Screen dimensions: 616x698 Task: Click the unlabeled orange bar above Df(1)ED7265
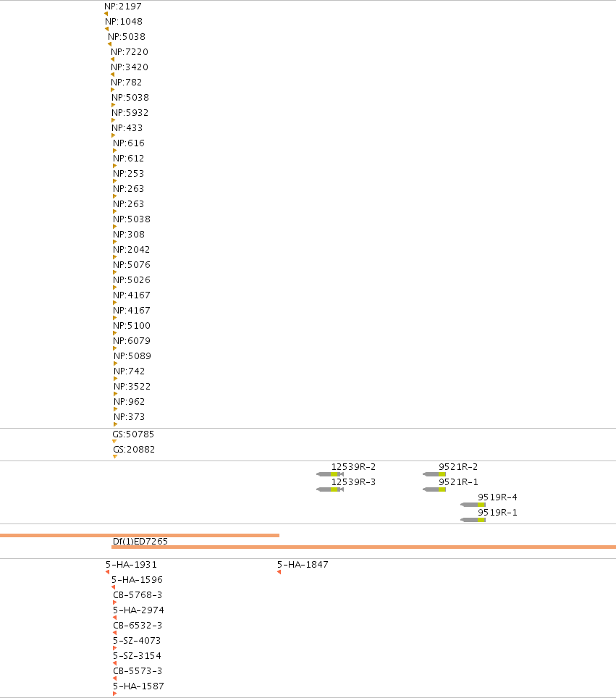140,536
